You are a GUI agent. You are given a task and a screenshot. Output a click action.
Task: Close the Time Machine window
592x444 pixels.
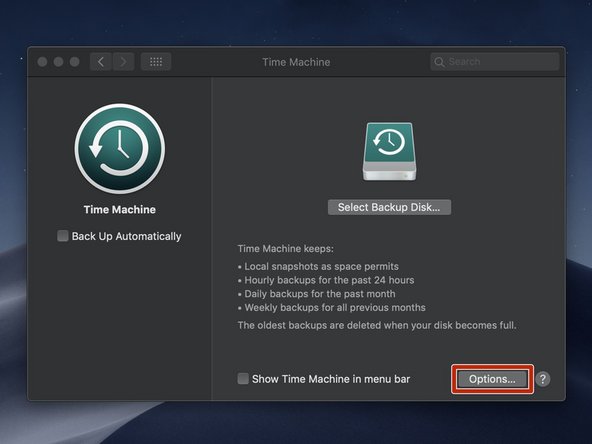pos(43,62)
